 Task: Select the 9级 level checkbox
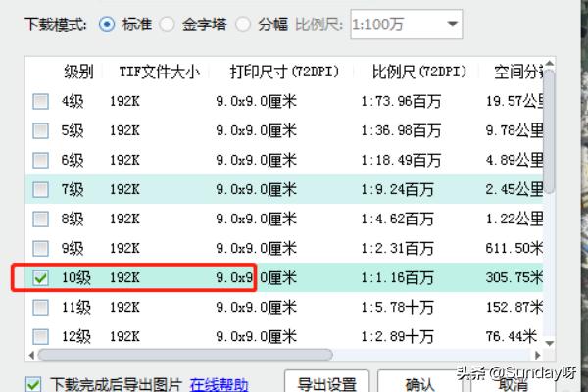pyautogui.click(x=40, y=248)
